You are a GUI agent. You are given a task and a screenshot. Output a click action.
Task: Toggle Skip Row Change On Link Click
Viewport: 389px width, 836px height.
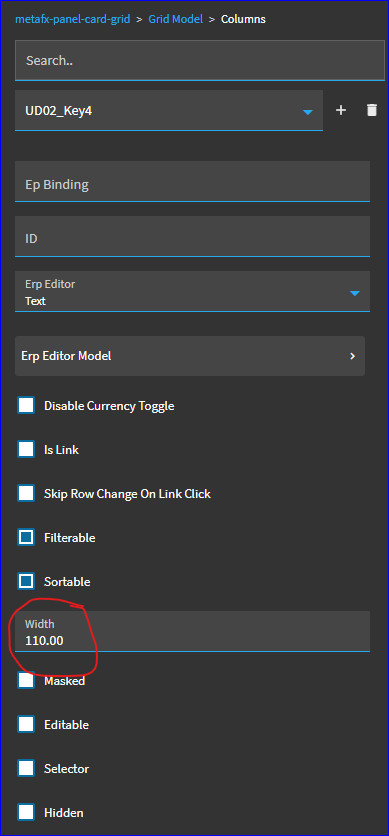[26, 493]
